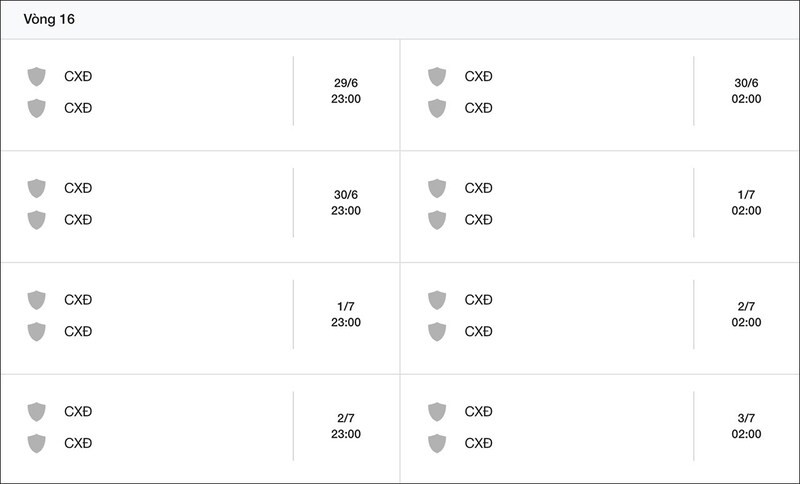This screenshot has width=800, height=484.
Task: Open match scheduled 2/7 at 23:00
Action: tap(200, 429)
